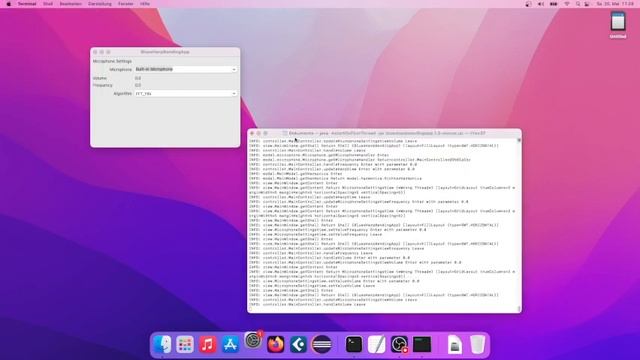
Task: Open the Fenster menu
Action: point(126,4)
